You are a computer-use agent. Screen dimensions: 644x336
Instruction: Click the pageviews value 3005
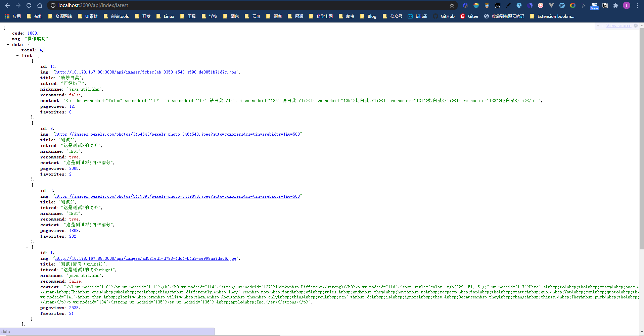tap(74, 169)
